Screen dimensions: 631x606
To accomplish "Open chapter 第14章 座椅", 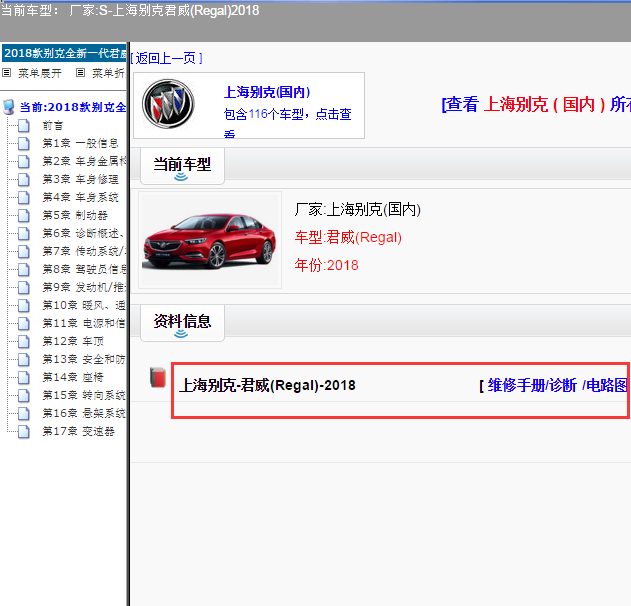I will coord(73,377).
